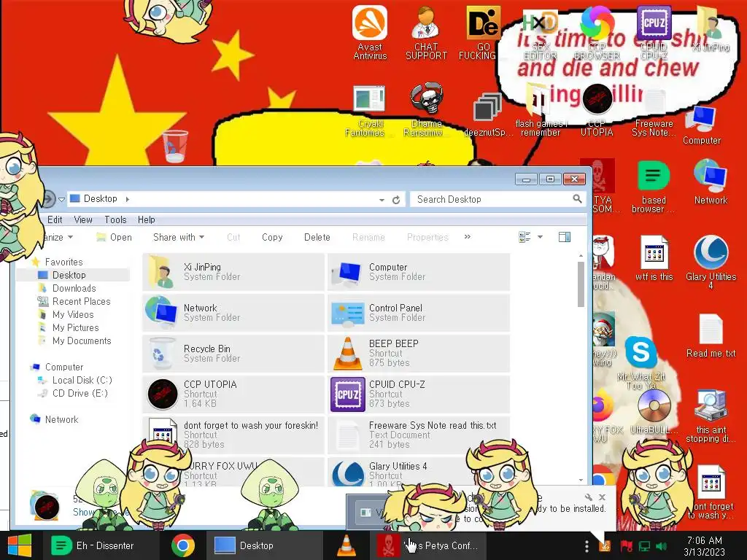Click the red flag Action Center icon
This screenshot has width=747, height=560.
pos(626,546)
